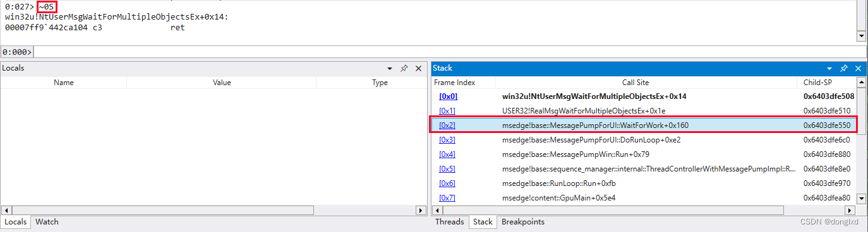Open frame link [0x3]

(447, 140)
